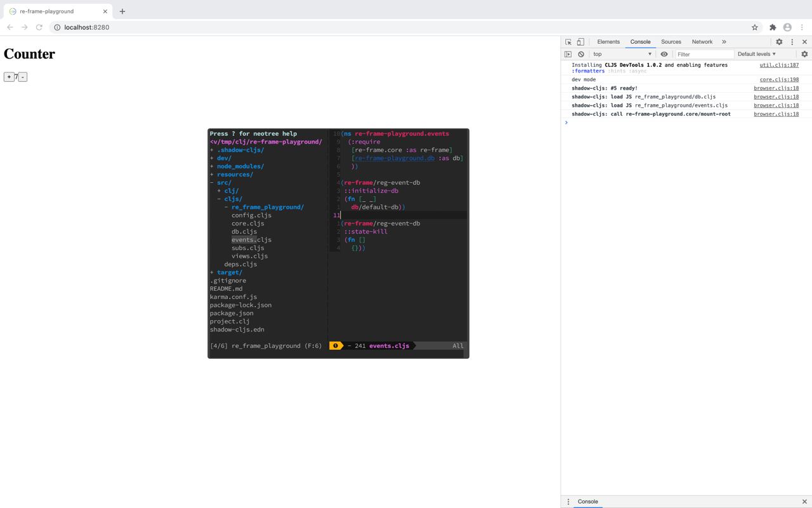Open browser.cljs:18 link for '#5 ready!'
Screen dimensions: 812x508
(776, 88)
